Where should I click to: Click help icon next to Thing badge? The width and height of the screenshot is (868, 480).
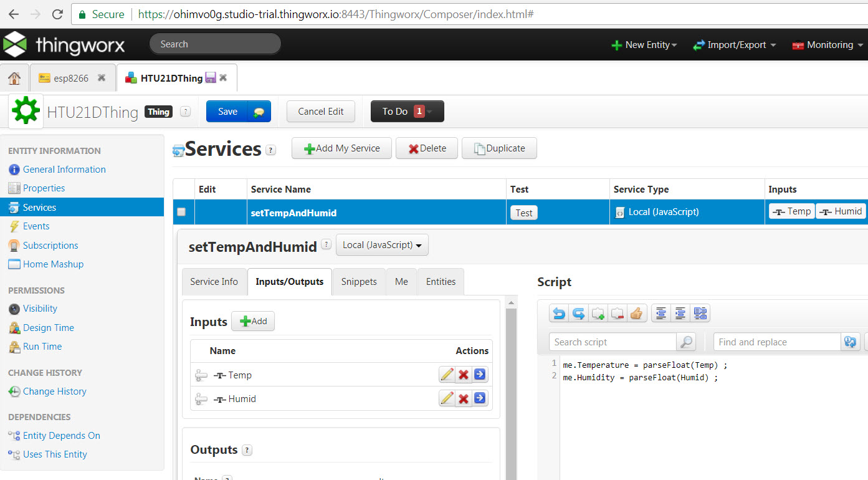185,112
